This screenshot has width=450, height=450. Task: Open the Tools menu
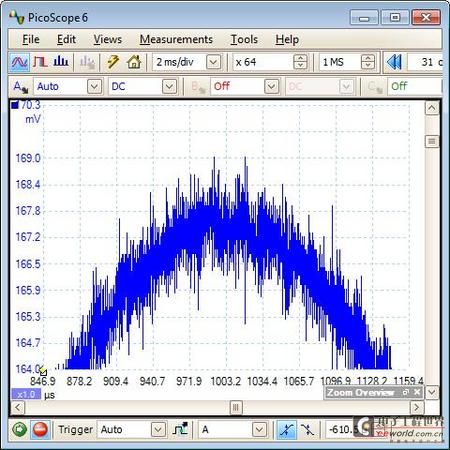tap(244, 39)
